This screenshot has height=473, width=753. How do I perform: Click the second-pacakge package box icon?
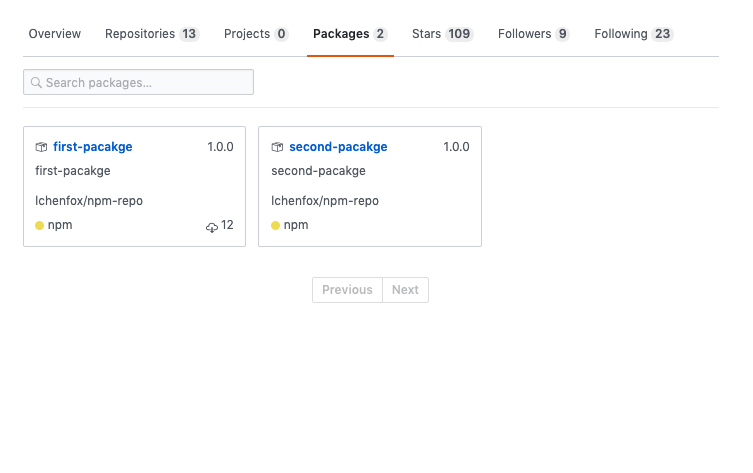click(x=277, y=147)
